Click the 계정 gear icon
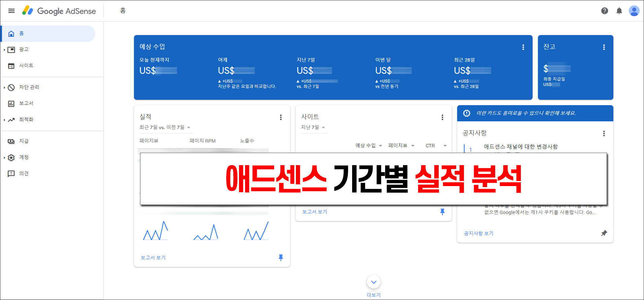 (x=11, y=157)
